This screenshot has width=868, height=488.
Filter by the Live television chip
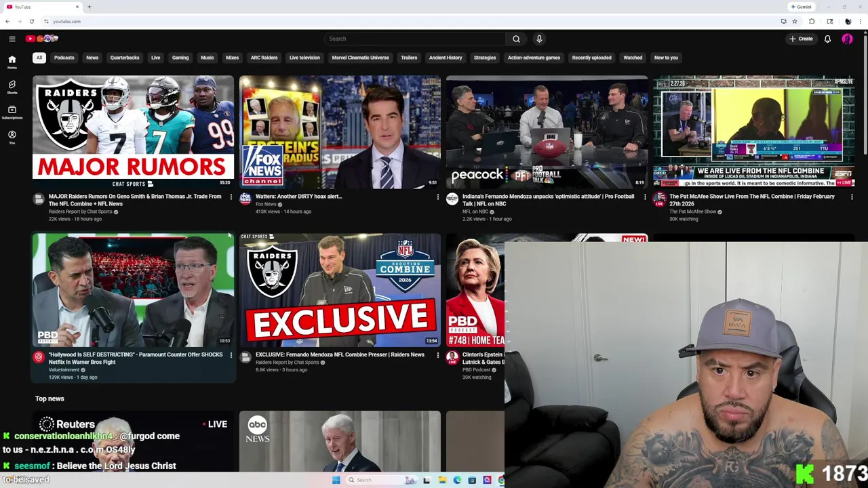click(304, 58)
